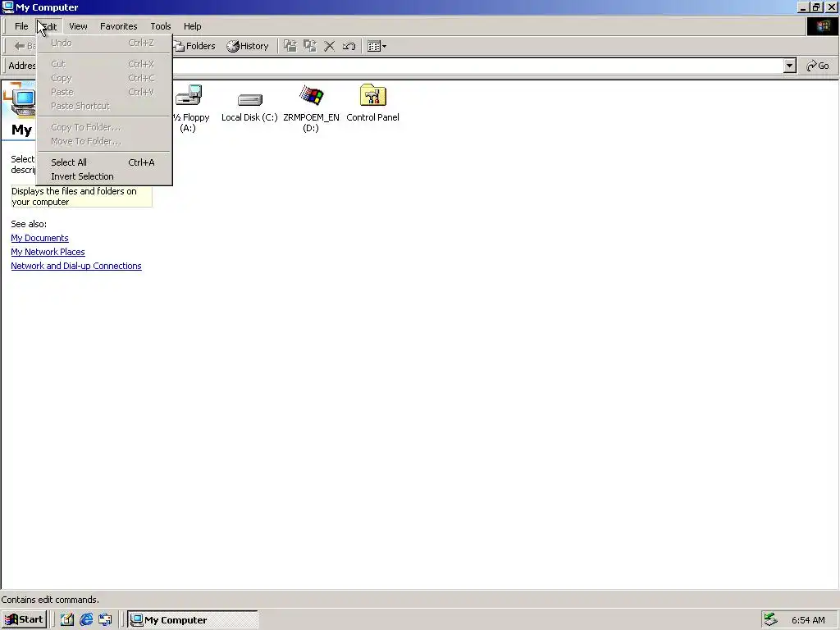This screenshot has height=630, width=840.
Task: Click the disabled Paste Shortcut entry
Action: click(104, 106)
